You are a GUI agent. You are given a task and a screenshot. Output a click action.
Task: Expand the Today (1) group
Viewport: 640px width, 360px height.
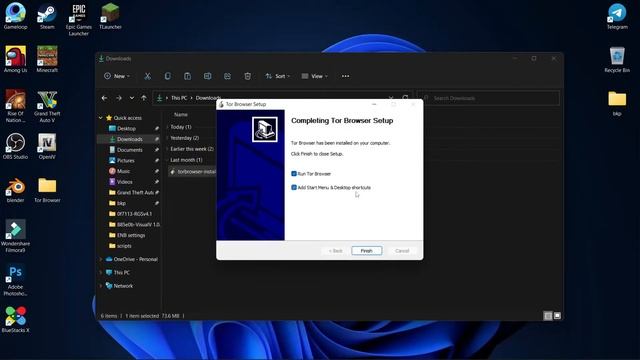point(168,127)
